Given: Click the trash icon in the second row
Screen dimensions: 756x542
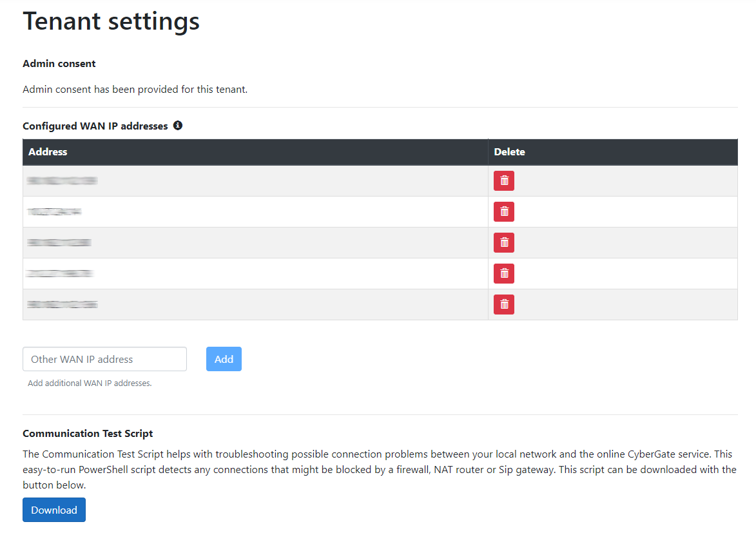Looking at the screenshot, I should pyautogui.click(x=503, y=211).
